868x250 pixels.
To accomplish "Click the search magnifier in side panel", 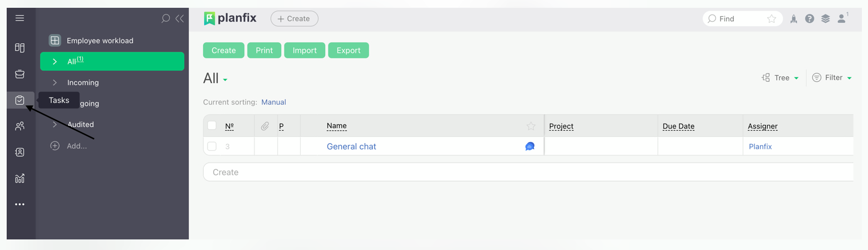I will 165,18.
